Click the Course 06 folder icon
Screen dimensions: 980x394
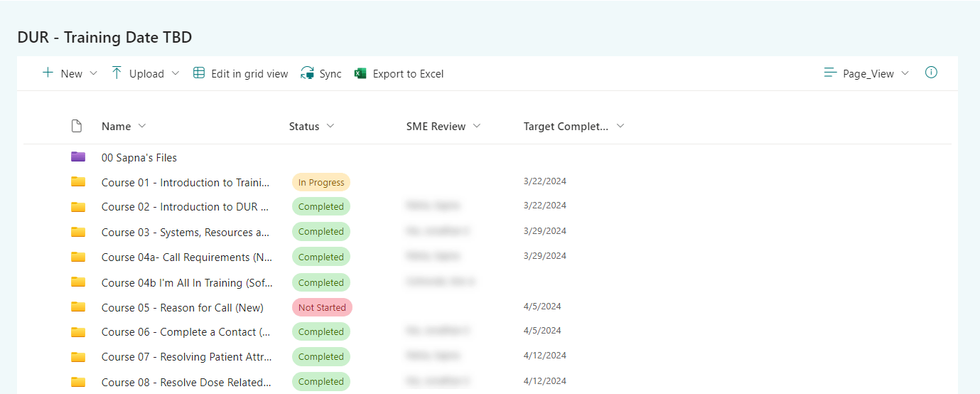[78, 331]
